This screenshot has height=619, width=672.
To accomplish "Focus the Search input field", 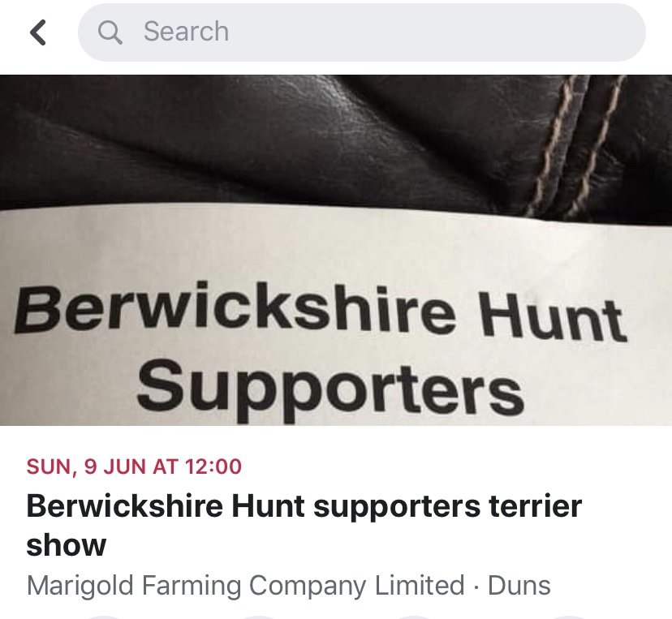I will click(x=362, y=32).
